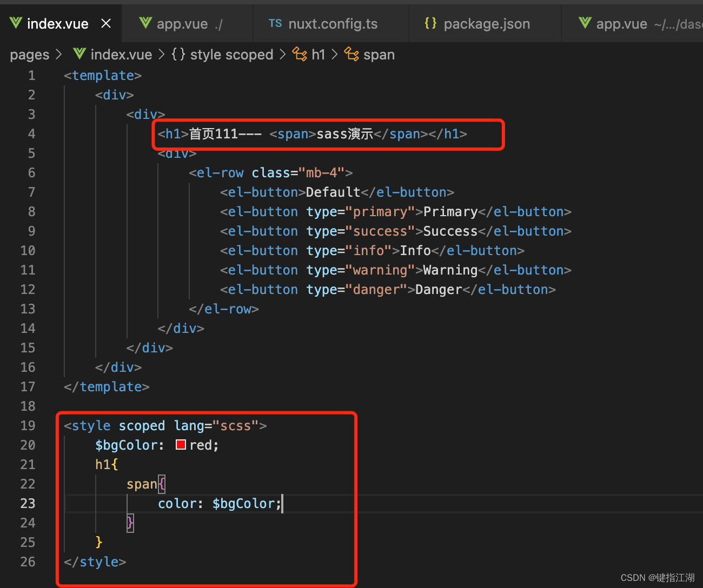Click the closing style tag

click(x=95, y=562)
